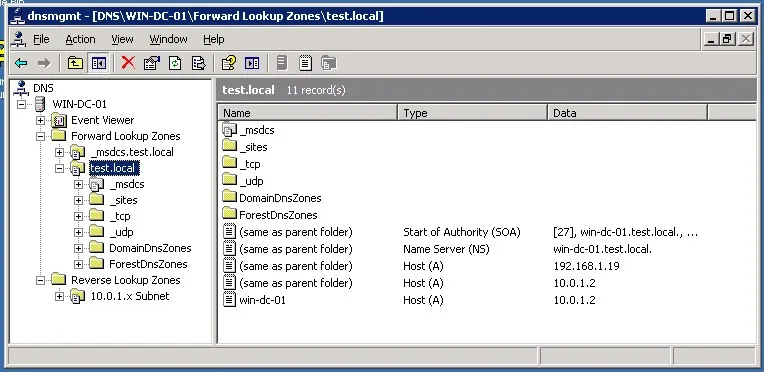The width and height of the screenshot is (764, 372).
Task: Click the Back arrow toolbar icon
Action: tap(21, 63)
